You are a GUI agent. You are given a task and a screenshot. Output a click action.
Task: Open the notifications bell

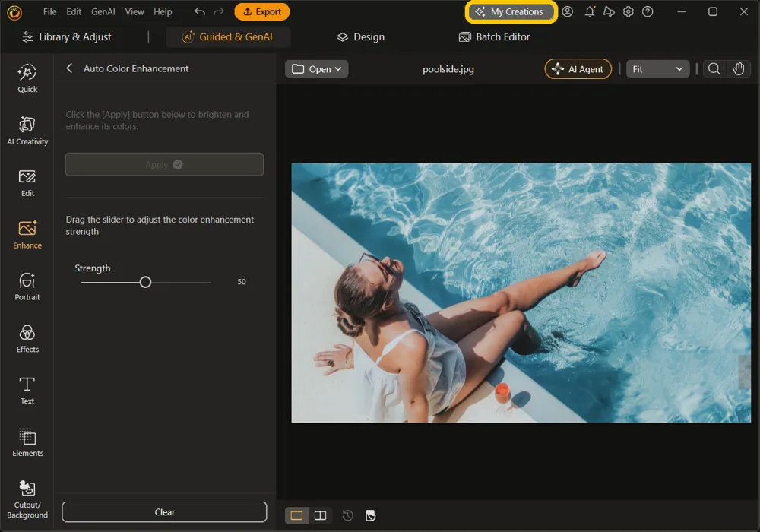[590, 11]
